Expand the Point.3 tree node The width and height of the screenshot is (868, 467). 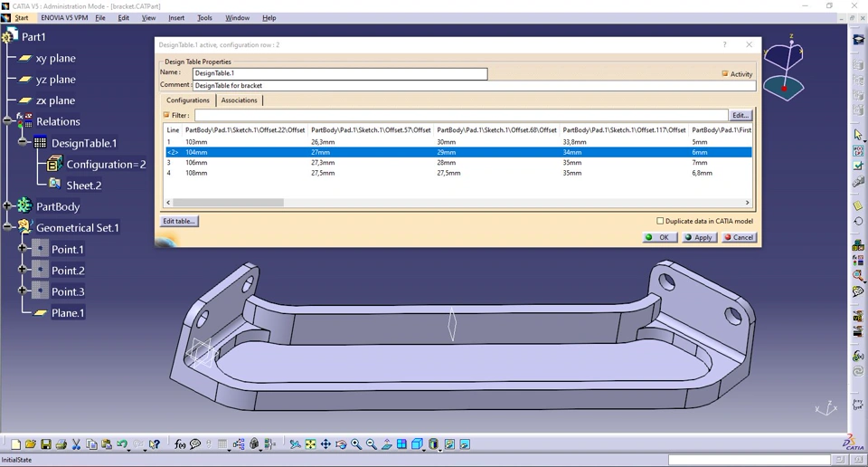point(22,291)
